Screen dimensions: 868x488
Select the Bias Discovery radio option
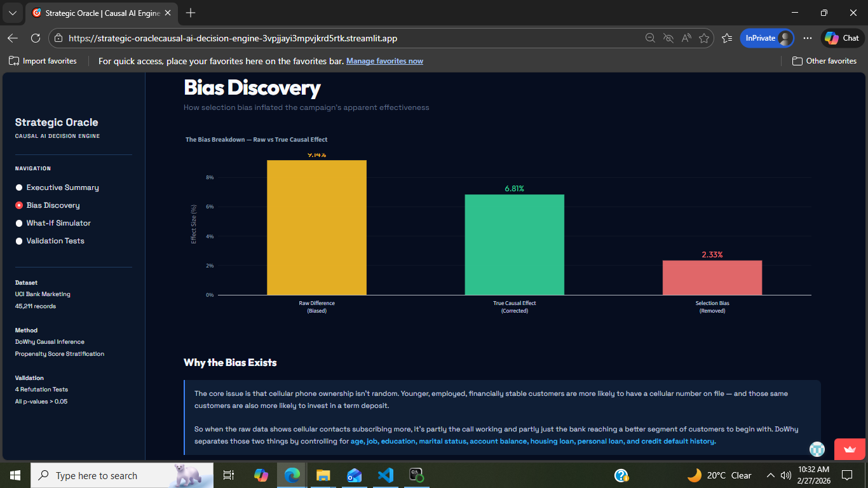coord(48,205)
